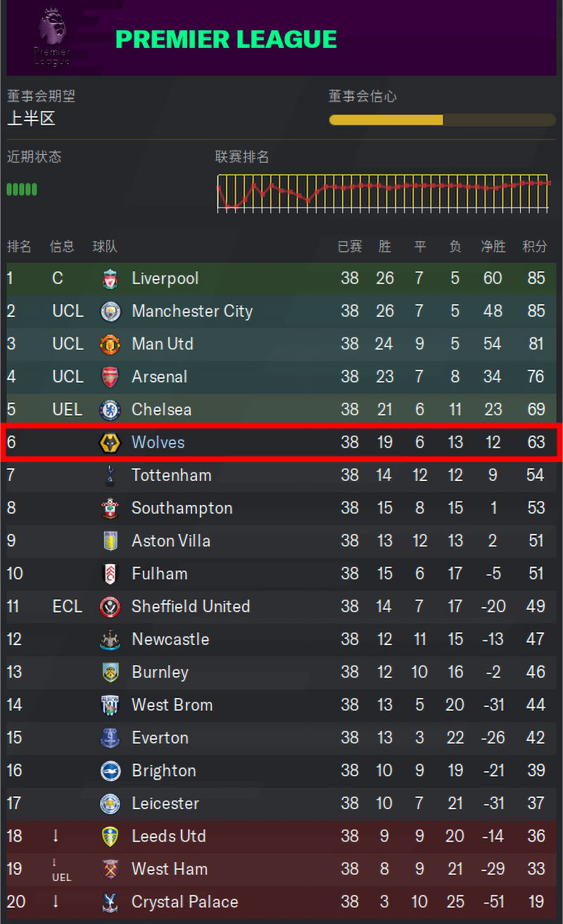The image size is (563, 924).
Task: Sort table by 积分 column header
Action: pos(534,246)
